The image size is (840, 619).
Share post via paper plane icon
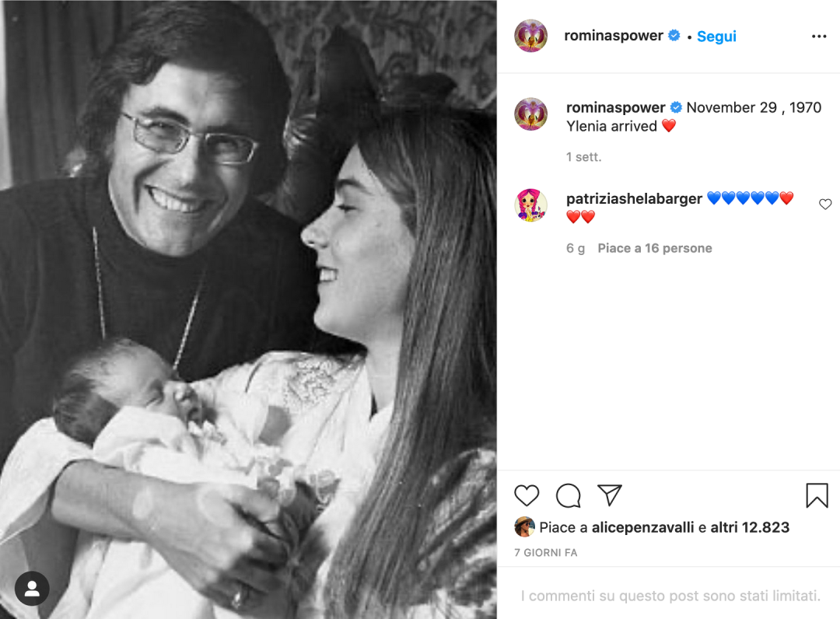[610, 495]
